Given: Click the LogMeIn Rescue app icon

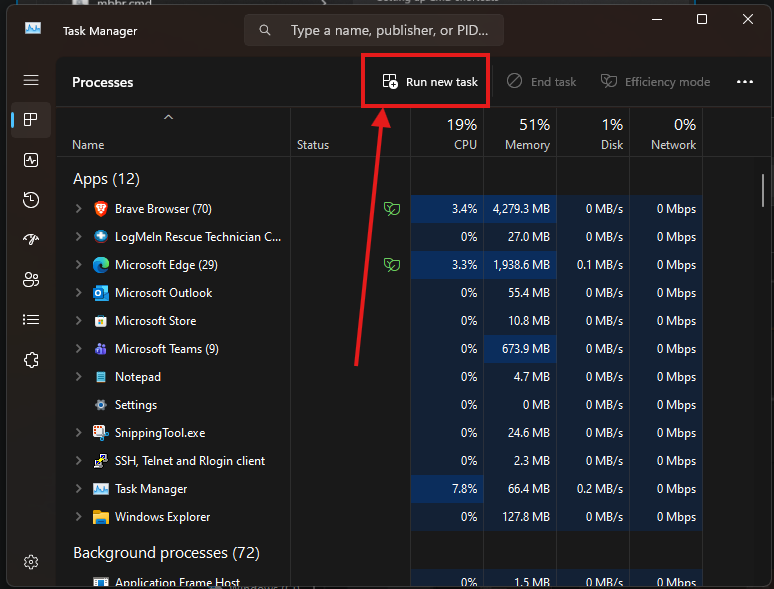Looking at the screenshot, I should pyautogui.click(x=101, y=236).
